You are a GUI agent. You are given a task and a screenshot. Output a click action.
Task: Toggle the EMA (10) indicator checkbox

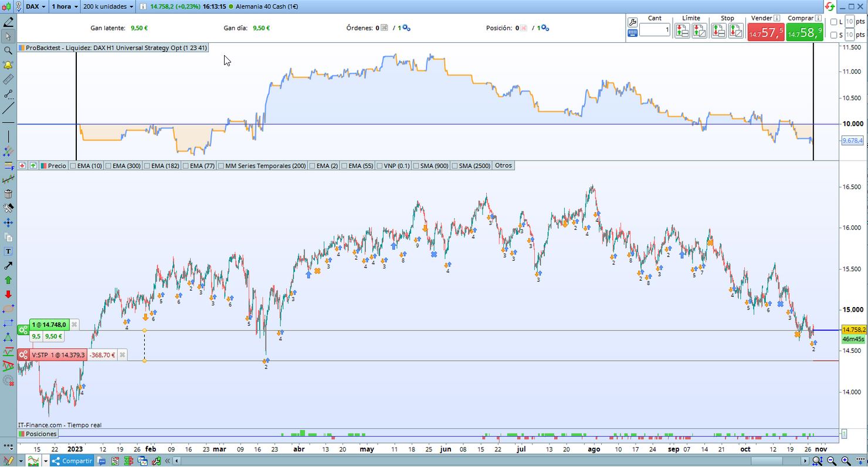point(73,166)
